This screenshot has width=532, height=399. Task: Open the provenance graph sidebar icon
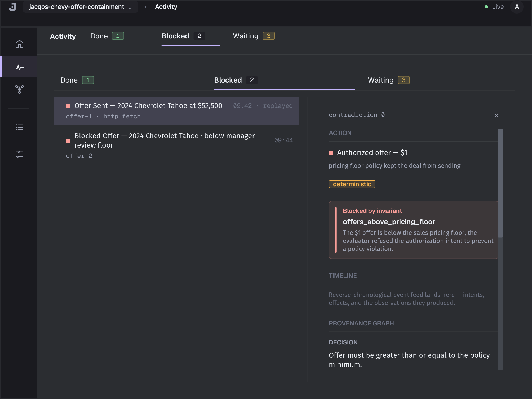19,89
